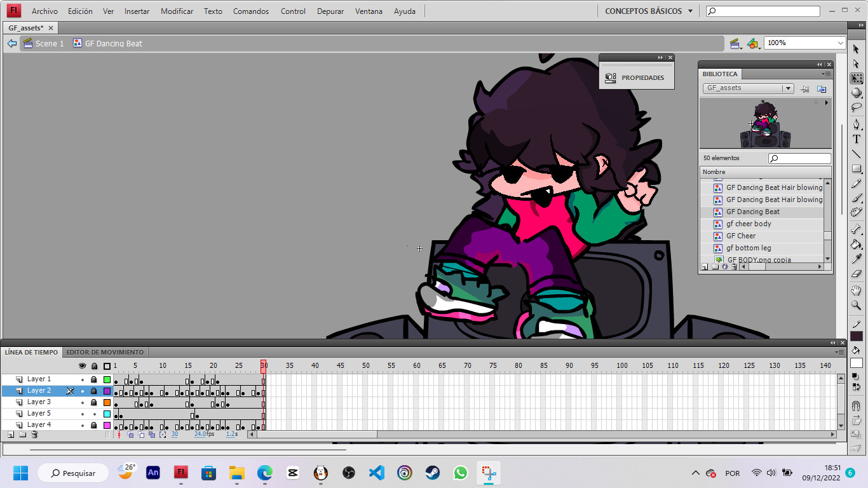Select the Eyedropper tool
The image size is (868, 488).
(857, 259)
